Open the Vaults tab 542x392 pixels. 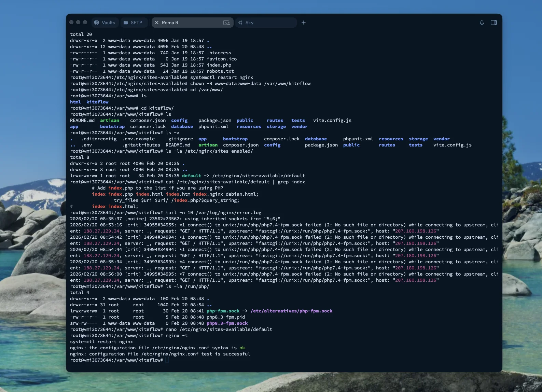pyautogui.click(x=105, y=23)
